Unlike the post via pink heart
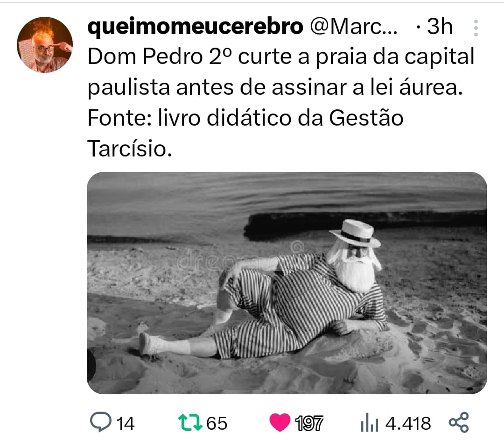504x441 pixels. (280, 422)
